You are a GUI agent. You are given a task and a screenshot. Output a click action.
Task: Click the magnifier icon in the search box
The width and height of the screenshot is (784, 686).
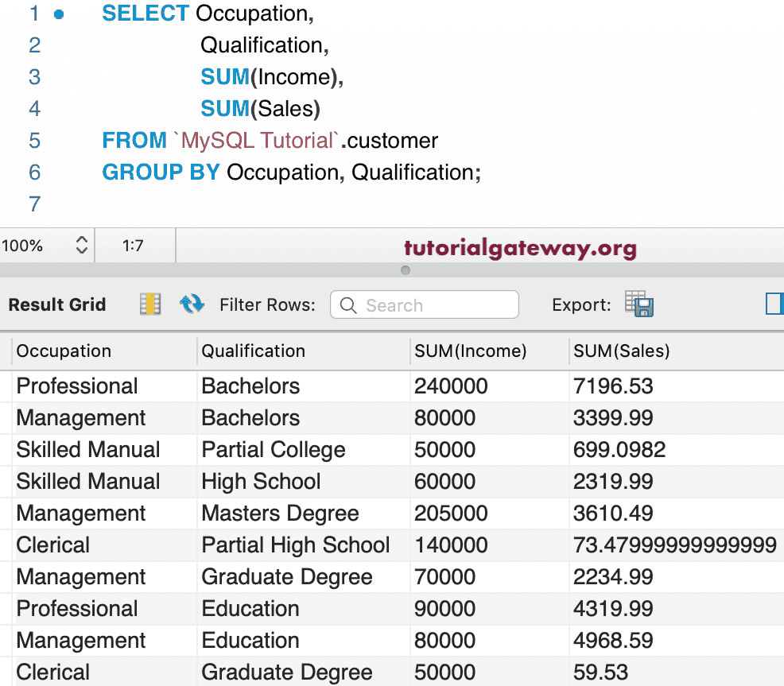pos(347,304)
